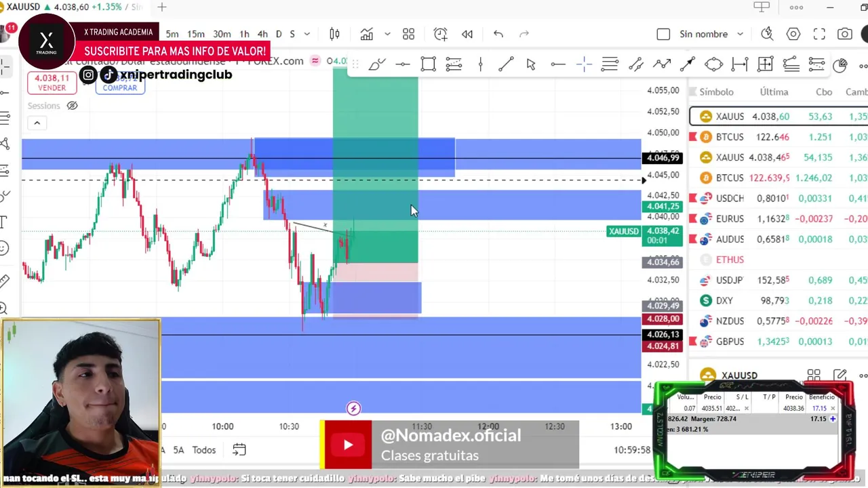The width and height of the screenshot is (868, 488).
Task: Switch to 5m timeframe
Action: pos(172,34)
